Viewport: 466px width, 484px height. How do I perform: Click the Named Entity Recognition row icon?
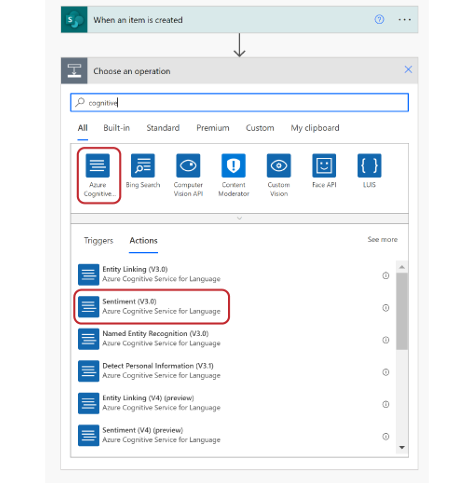click(x=89, y=339)
